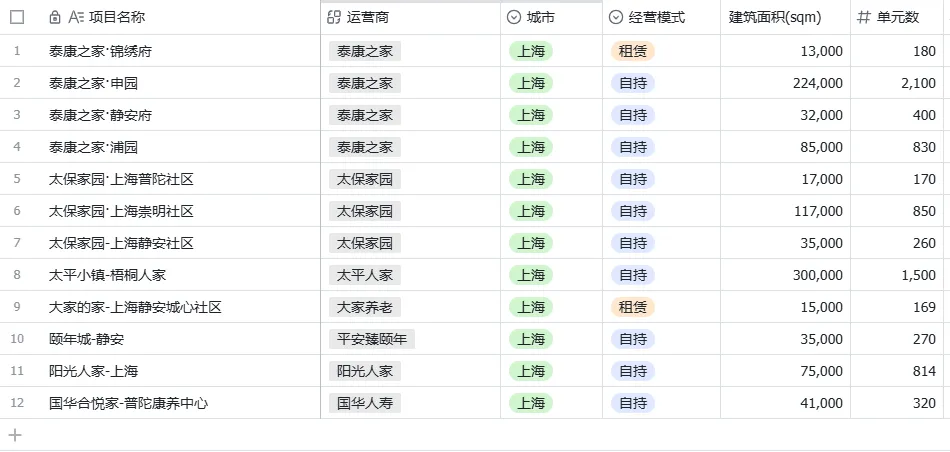The image size is (950, 452).
Task: Select the 814 unit count cell
Action: [897, 371]
